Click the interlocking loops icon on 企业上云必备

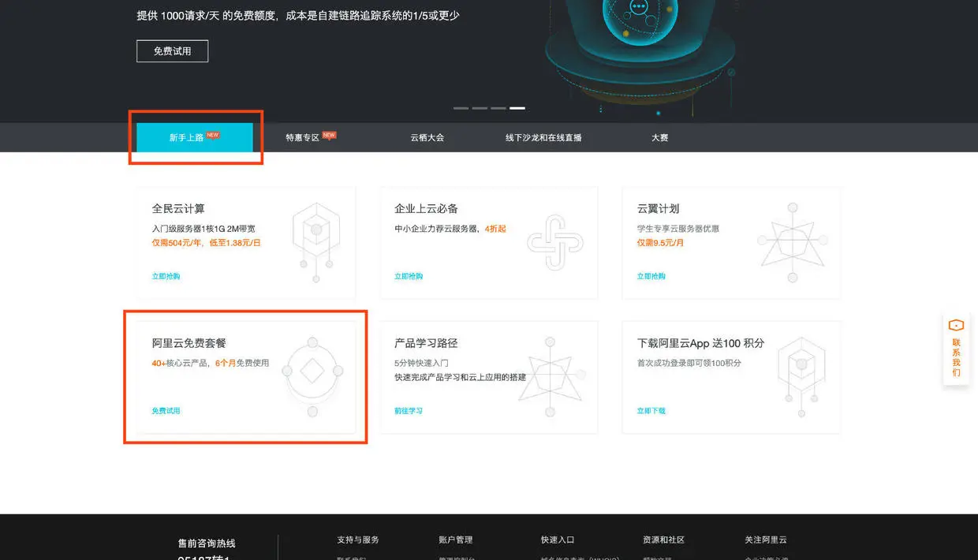pyautogui.click(x=555, y=242)
